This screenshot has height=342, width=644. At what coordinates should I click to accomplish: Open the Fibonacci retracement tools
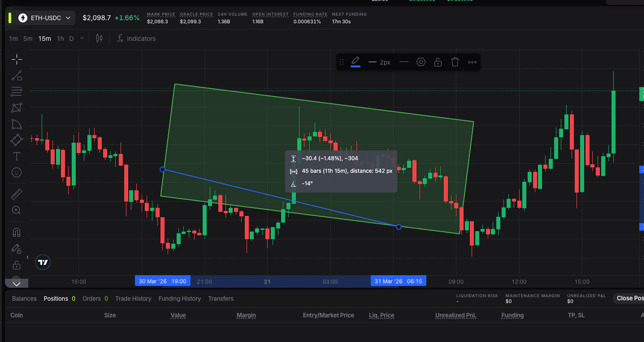(x=17, y=91)
